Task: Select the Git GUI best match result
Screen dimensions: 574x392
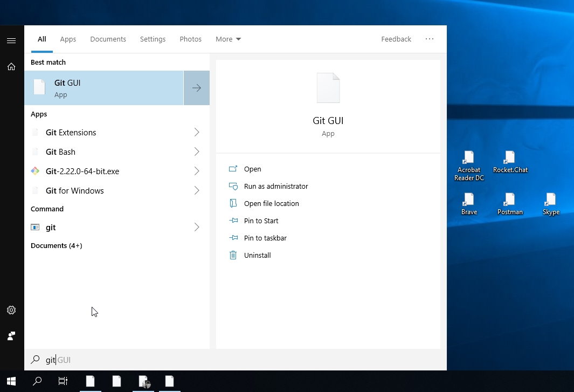Action: [x=104, y=88]
